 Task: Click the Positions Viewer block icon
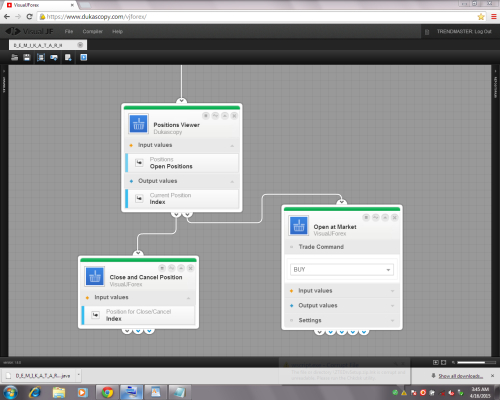point(138,124)
